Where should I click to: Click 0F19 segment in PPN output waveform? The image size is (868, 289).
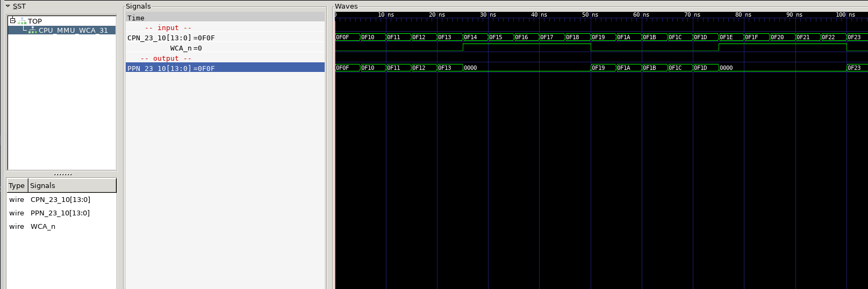point(603,68)
